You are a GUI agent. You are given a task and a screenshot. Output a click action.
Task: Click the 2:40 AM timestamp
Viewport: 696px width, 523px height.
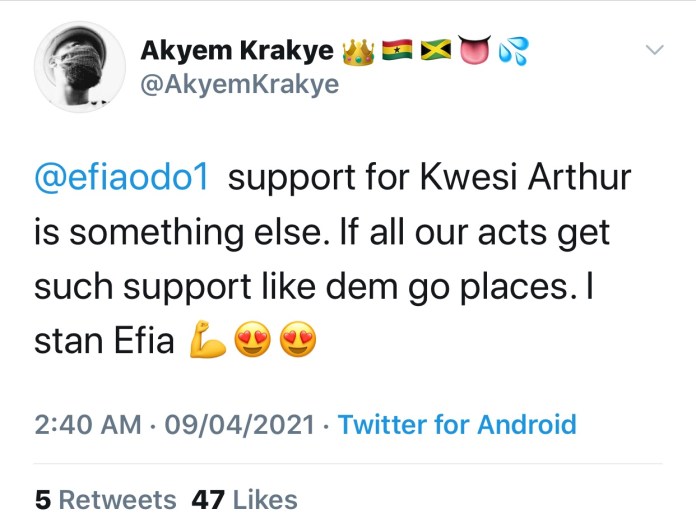tap(87, 424)
